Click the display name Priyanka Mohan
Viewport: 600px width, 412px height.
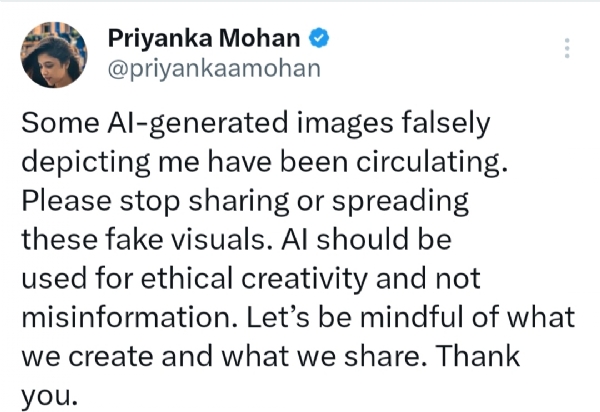pos(205,41)
